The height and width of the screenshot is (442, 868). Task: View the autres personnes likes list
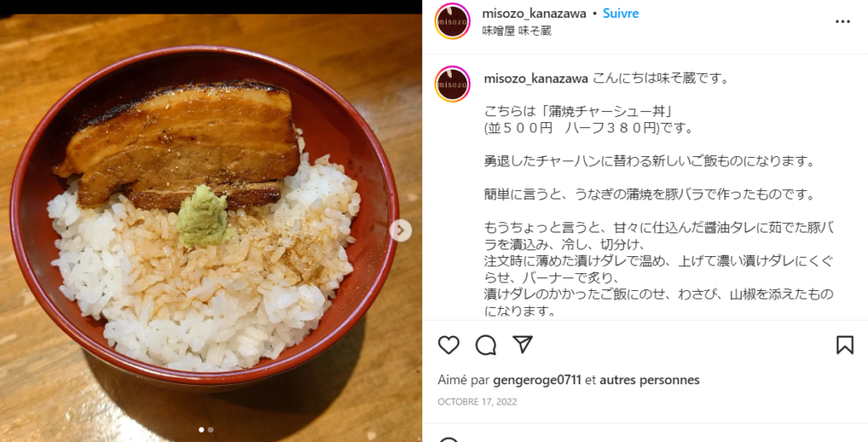coord(649,380)
